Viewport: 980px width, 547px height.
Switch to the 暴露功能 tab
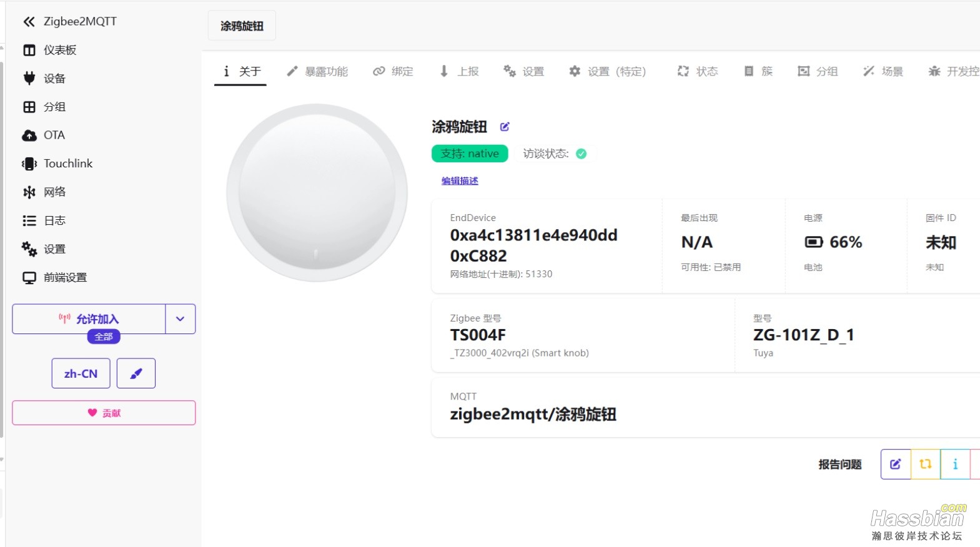coord(317,72)
